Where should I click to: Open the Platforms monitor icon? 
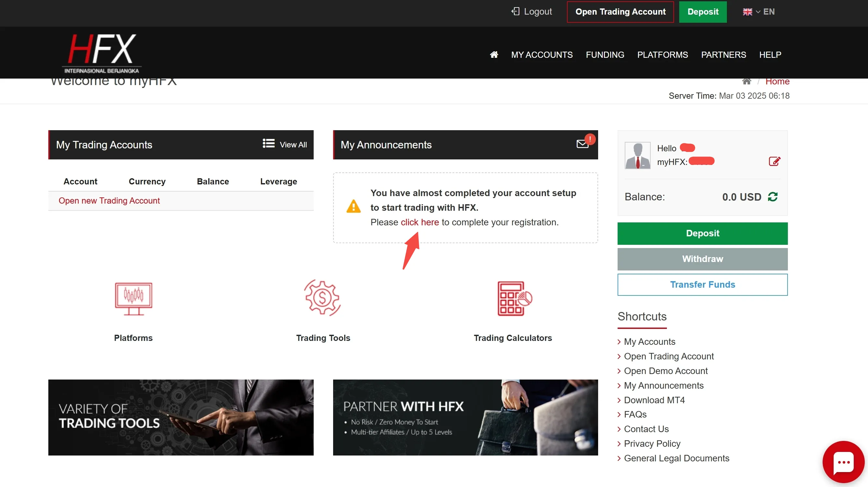pos(133,298)
